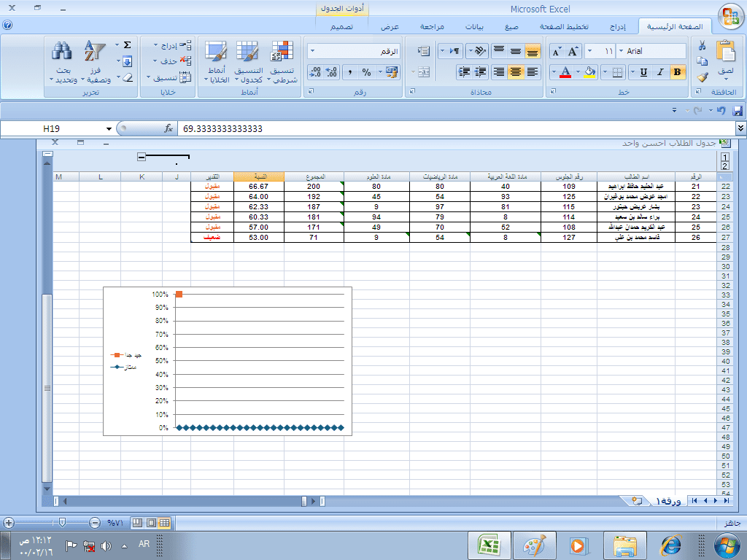The height and width of the screenshot is (560, 747).
Task: Toggle Italic formatting
Action: 660,72
